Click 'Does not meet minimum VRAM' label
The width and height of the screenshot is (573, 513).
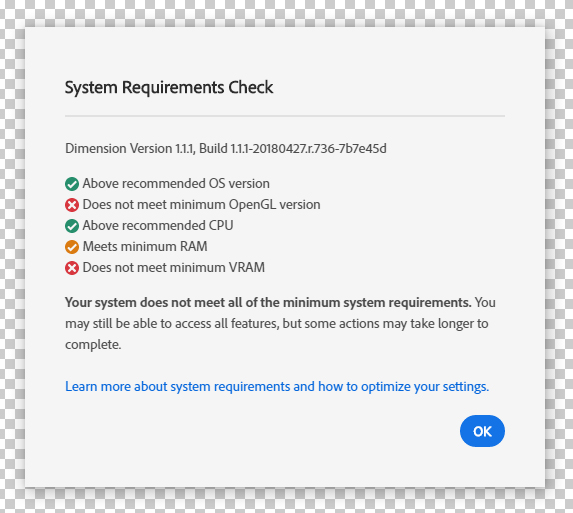click(174, 267)
